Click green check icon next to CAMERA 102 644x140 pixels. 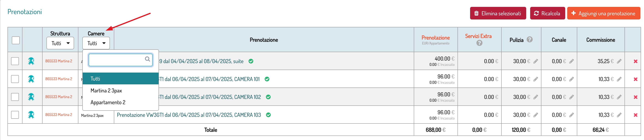pos(268,97)
